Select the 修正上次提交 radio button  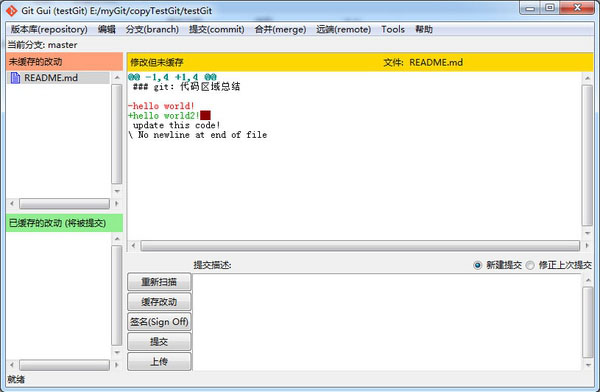[x=530, y=265]
